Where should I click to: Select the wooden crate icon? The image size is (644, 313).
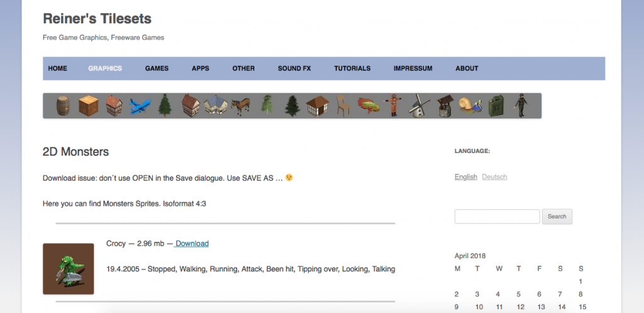pos(88,106)
